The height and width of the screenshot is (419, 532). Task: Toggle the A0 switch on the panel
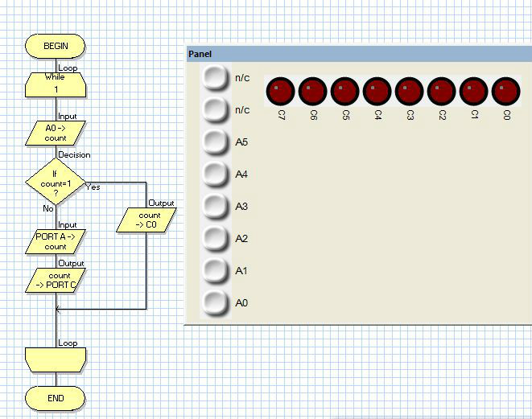[215, 303]
